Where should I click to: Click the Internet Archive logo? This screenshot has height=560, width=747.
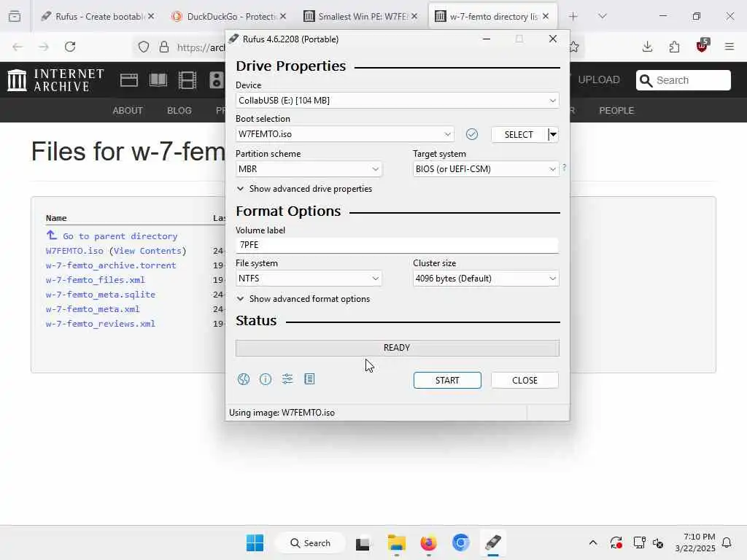click(x=55, y=80)
